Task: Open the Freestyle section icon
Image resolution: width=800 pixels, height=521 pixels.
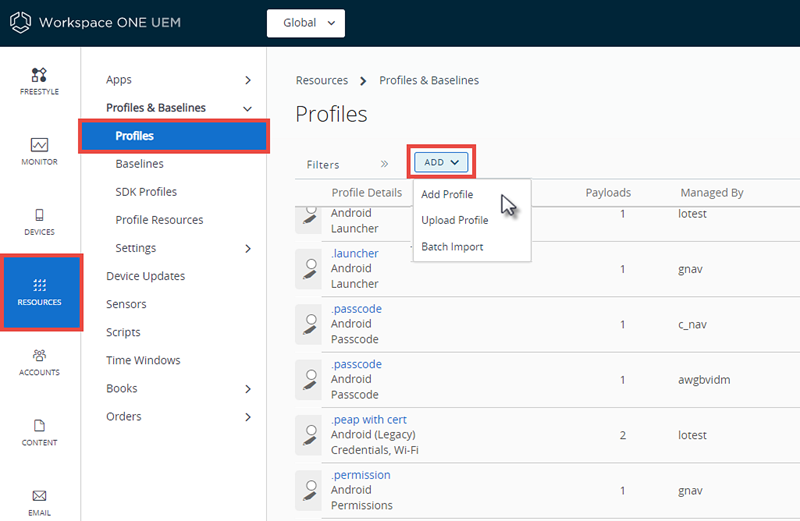Action: (39, 75)
